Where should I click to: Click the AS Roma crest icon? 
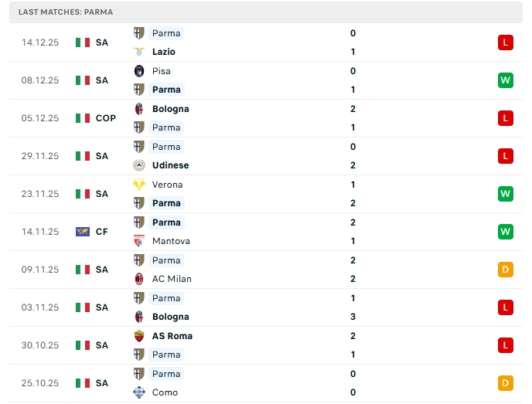coord(139,336)
